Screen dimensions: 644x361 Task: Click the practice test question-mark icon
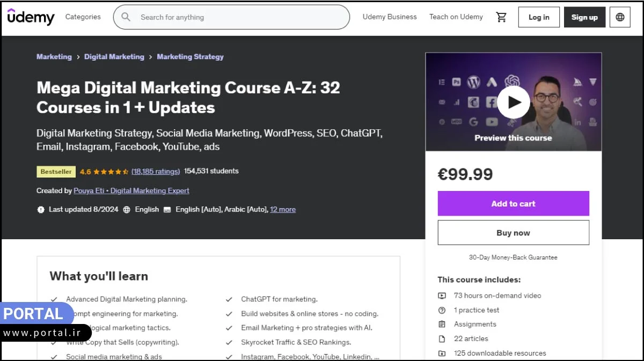pyautogui.click(x=442, y=310)
